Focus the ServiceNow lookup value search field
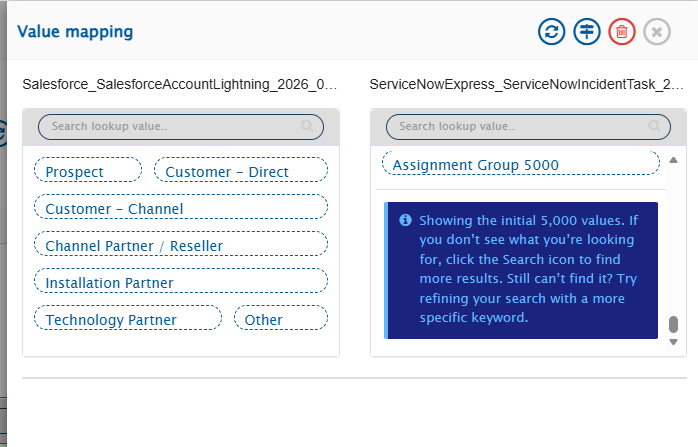Screen dimensions: 698x447 click(520, 127)
